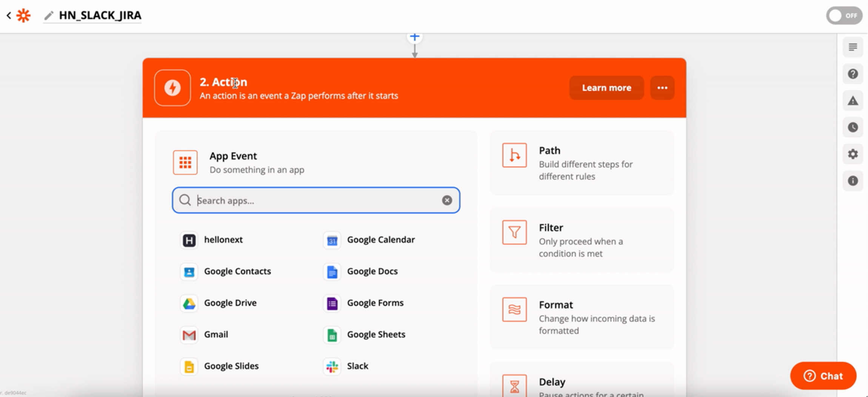Choose the hellonext app icon

(189, 240)
